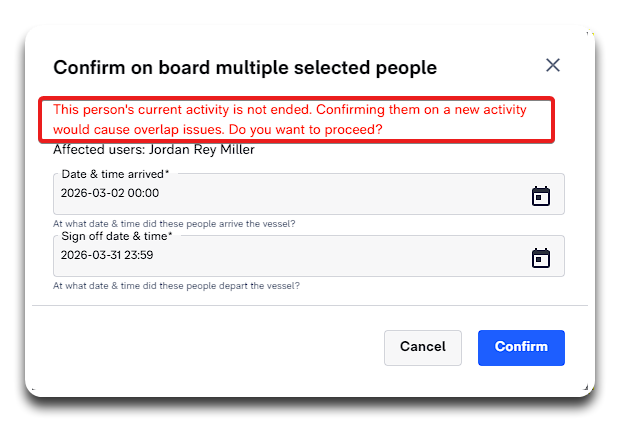Cancel the on board confirmation
The image size is (620, 422).
(422, 347)
